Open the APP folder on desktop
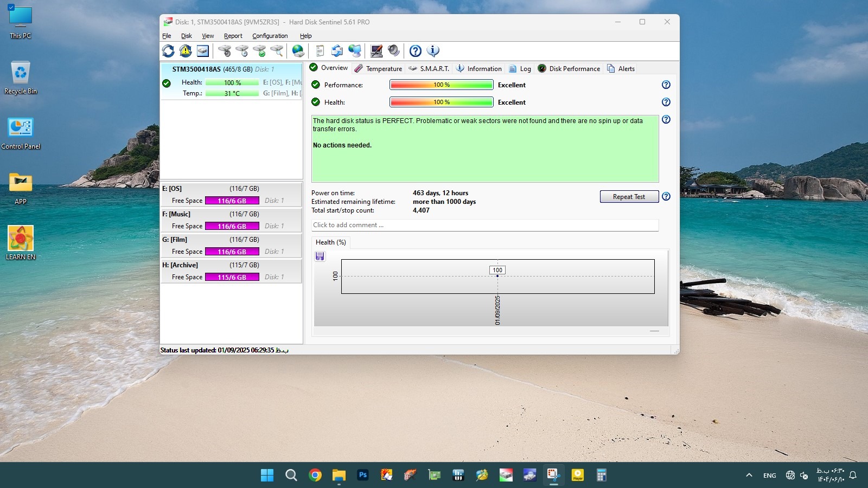The width and height of the screenshot is (868, 488). pyautogui.click(x=21, y=188)
